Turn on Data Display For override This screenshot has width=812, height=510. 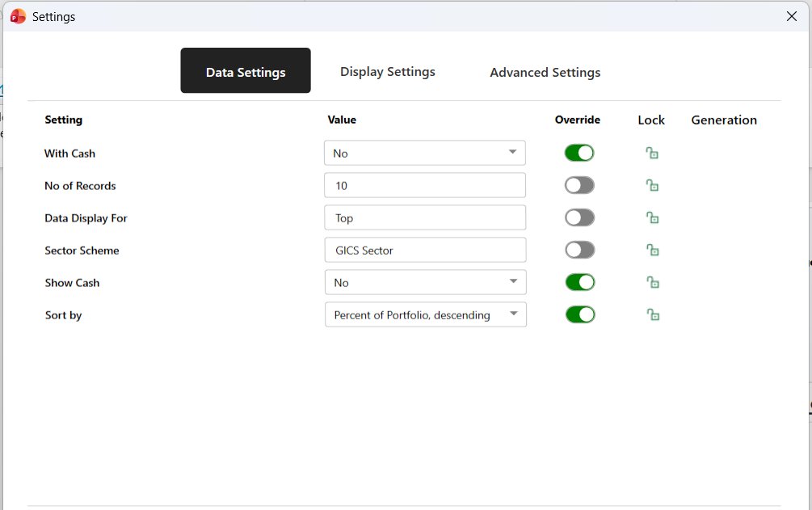(579, 217)
